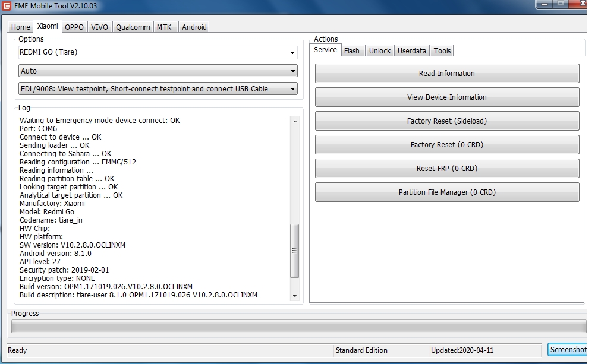Open the Qualcomm tab

(x=133, y=27)
